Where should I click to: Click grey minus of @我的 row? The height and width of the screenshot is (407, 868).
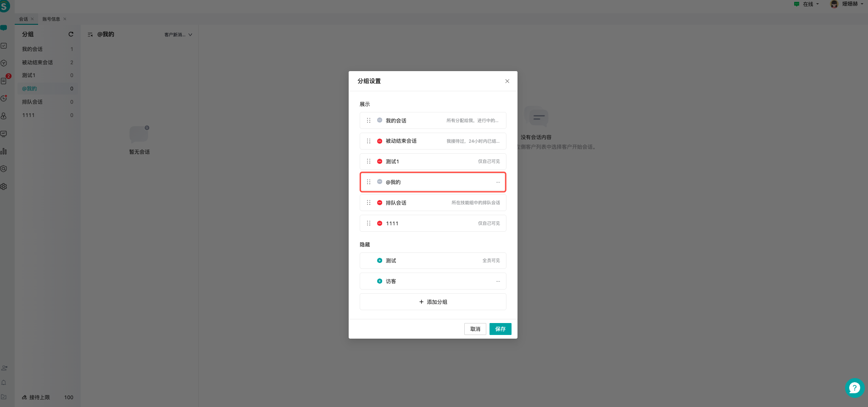[379, 182]
